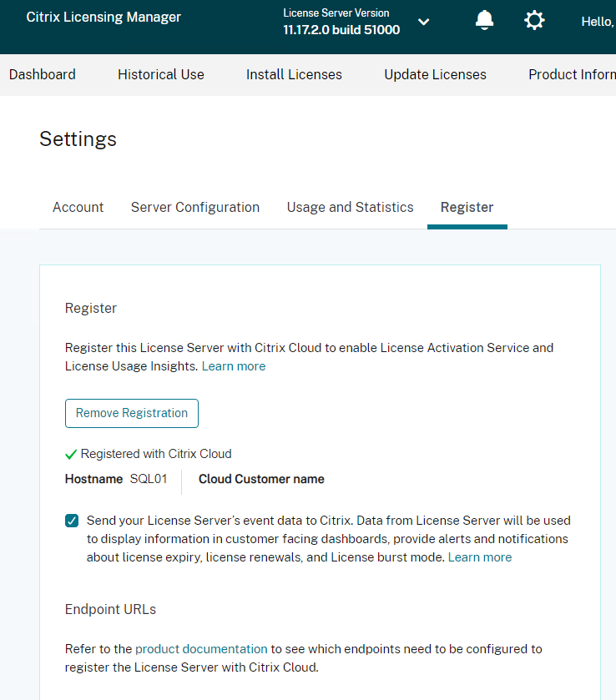The height and width of the screenshot is (700, 616).
Task: Open the settings gear icon
Action: click(534, 20)
